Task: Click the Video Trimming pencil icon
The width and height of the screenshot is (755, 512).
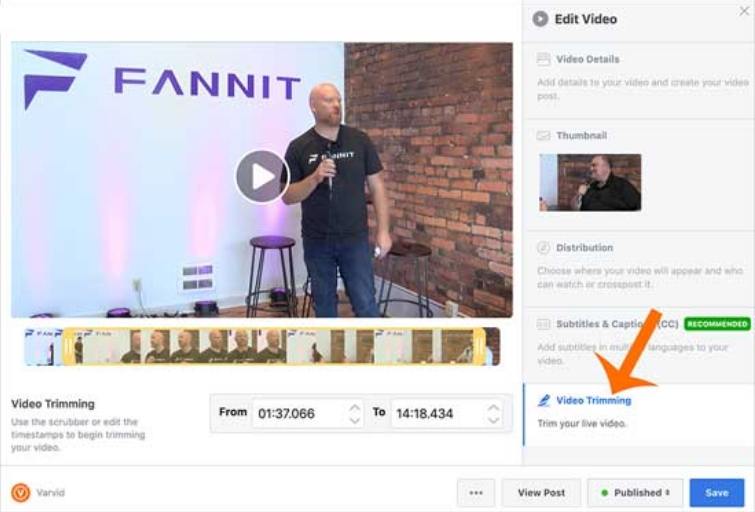Action: click(x=544, y=400)
